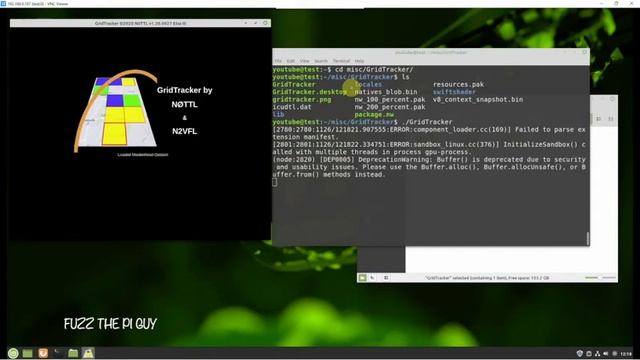Open the green Files folder launcher in taskbar

[73, 353]
